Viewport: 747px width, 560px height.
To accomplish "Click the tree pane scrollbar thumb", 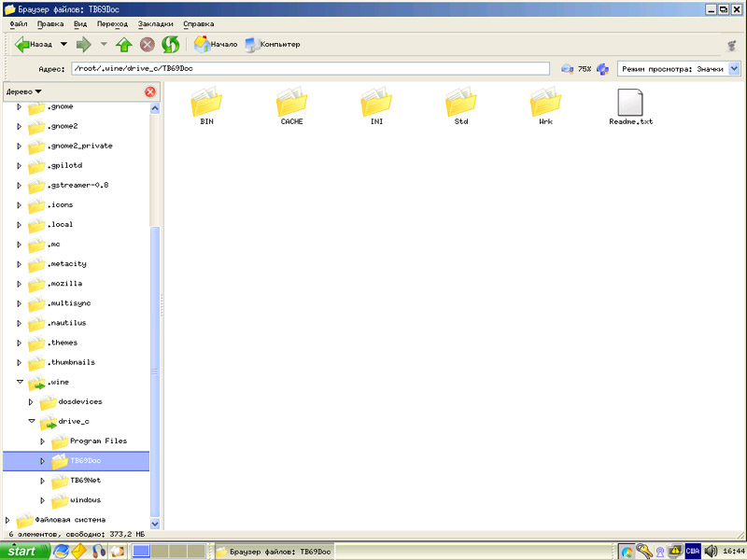I will (x=155, y=371).
